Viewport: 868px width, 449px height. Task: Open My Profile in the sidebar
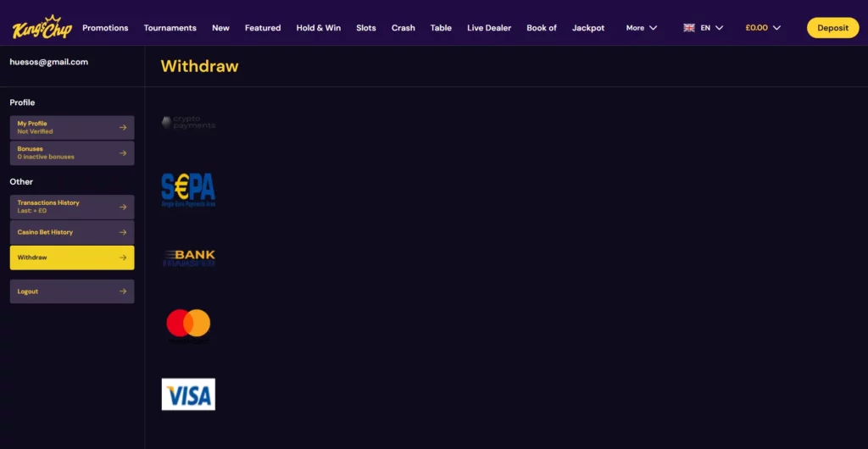click(72, 127)
